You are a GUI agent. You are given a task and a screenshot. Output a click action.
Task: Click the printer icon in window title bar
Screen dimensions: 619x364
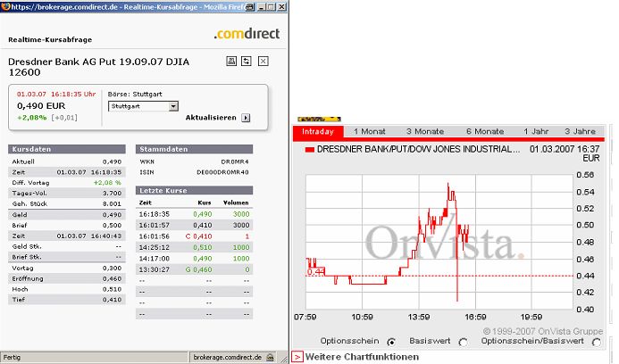[250, 7]
